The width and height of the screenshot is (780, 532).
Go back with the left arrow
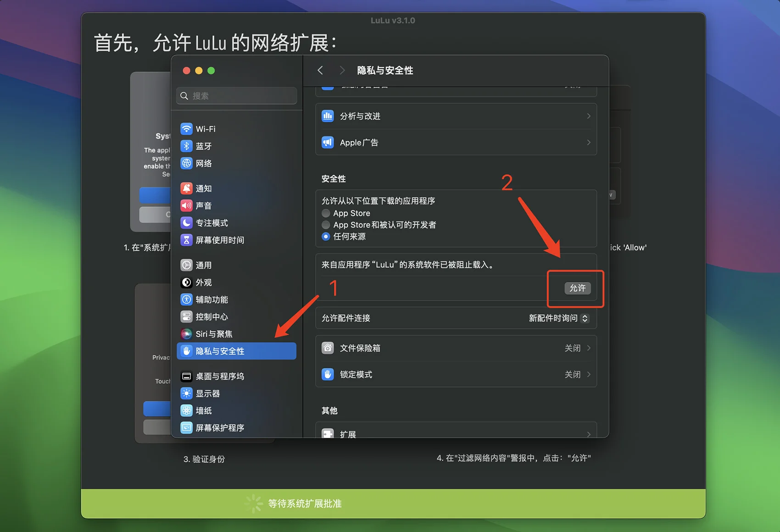[x=320, y=70]
